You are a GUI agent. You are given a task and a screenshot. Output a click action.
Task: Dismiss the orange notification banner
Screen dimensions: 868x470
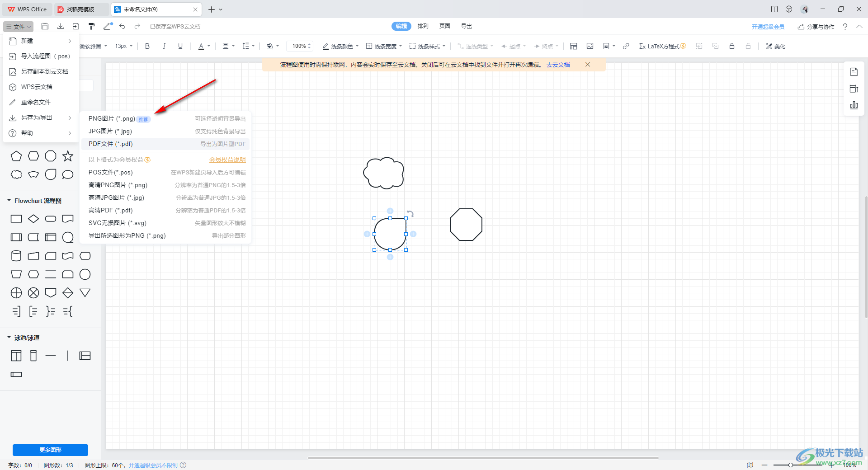pyautogui.click(x=588, y=65)
